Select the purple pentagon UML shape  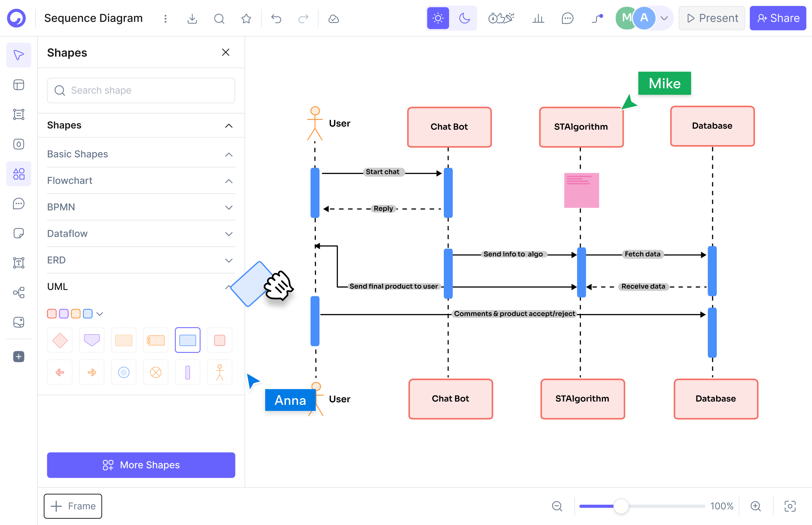point(92,340)
